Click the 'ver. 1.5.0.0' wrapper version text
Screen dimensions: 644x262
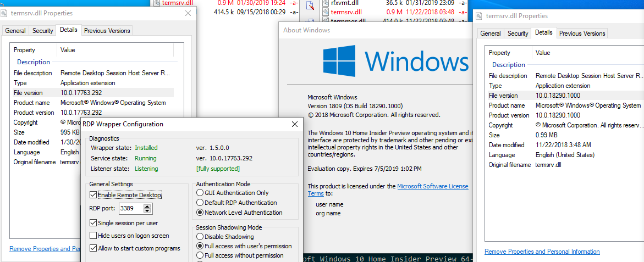[213, 148]
